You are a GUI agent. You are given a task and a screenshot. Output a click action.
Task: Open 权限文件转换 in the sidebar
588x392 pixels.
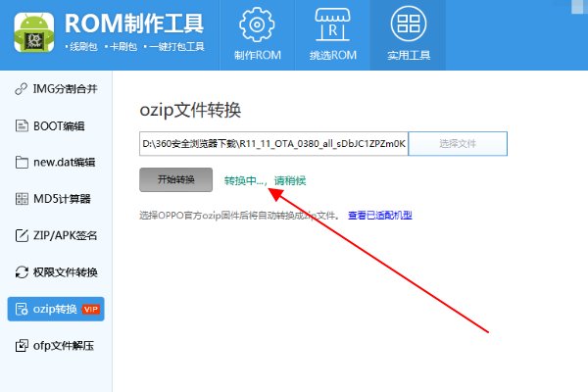[56, 272]
